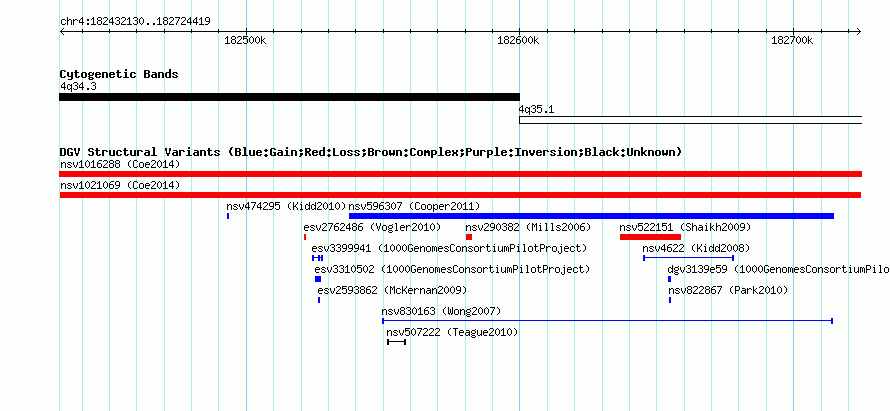This screenshot has height=411, width=890.
Task: Click the Cytogenetic Bands track title
Action: pyautogui.click(x=119, y=74)
